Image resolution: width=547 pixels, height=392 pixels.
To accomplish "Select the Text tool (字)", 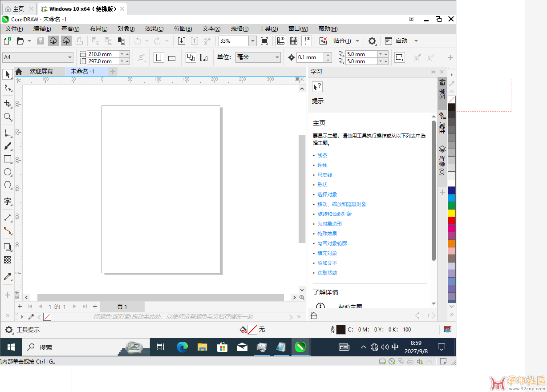I will (8, 201).
